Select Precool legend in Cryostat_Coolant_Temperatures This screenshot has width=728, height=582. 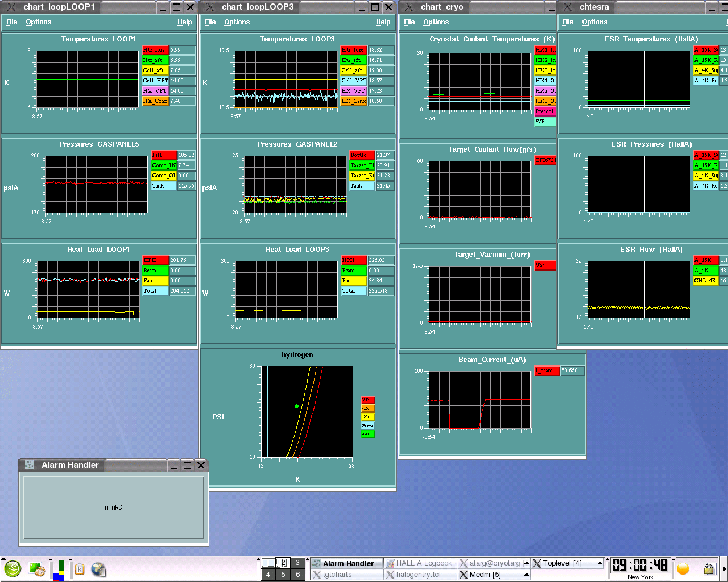click(545, 111)
